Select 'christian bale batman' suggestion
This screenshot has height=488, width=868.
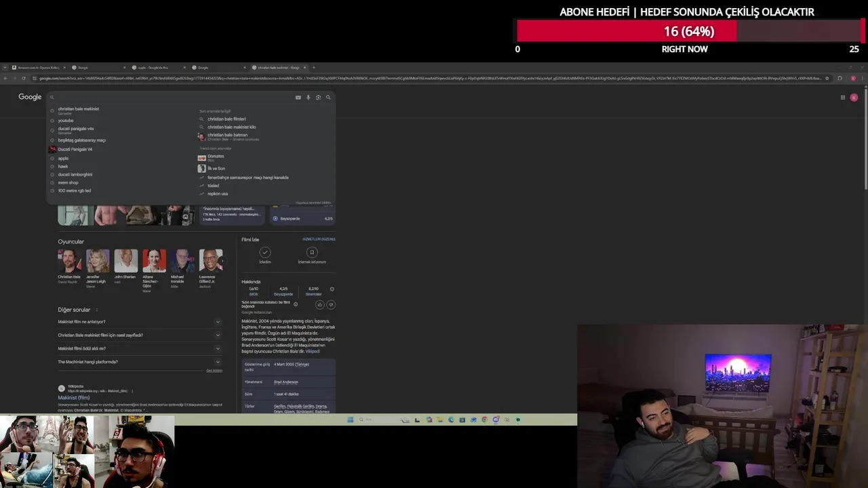point(227,136)
